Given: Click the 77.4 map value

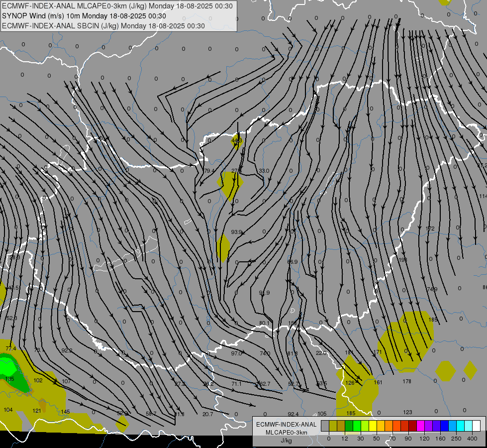Looking at the screenshot, I should click(x=10, y=348).
